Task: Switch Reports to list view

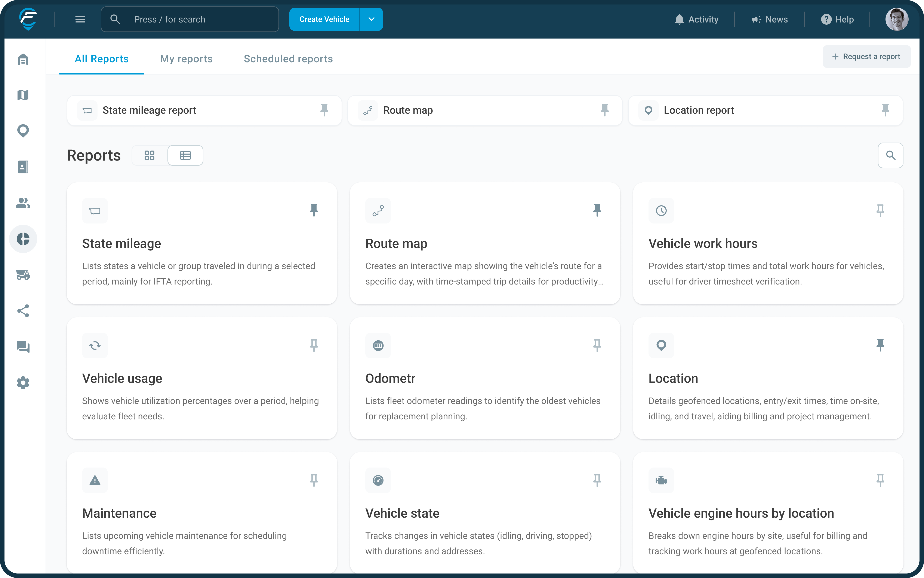Action: [x=186, y=156]
